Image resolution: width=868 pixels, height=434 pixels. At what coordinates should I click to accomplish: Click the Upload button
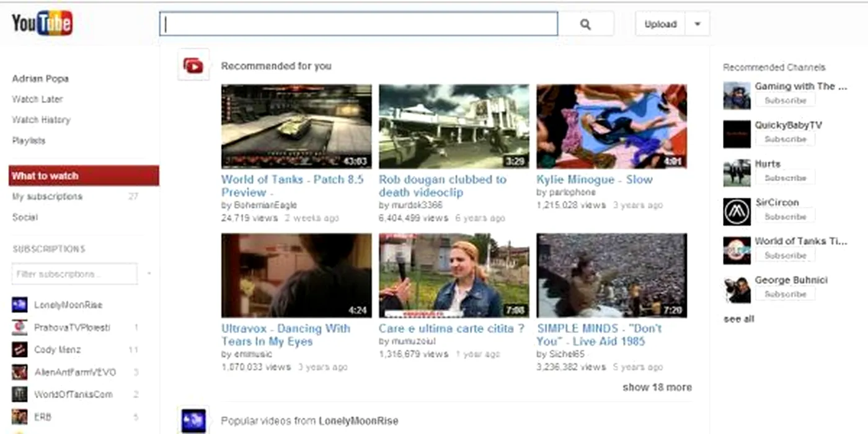[660, 24]
